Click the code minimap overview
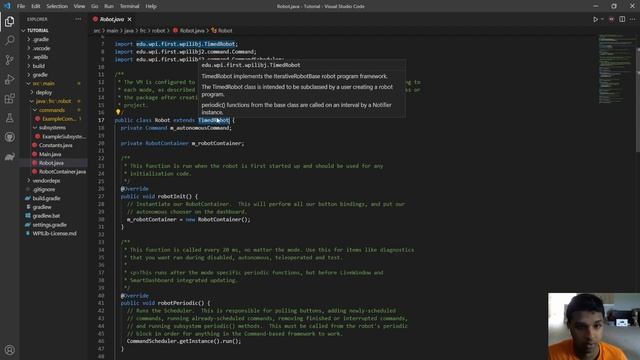 click(x=616, y=69)
